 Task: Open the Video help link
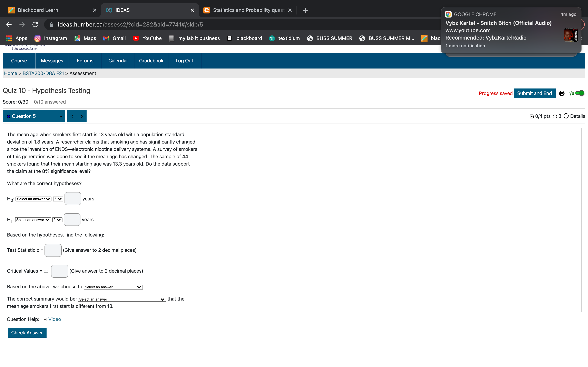pyautogui.click(x=55, y=319)
